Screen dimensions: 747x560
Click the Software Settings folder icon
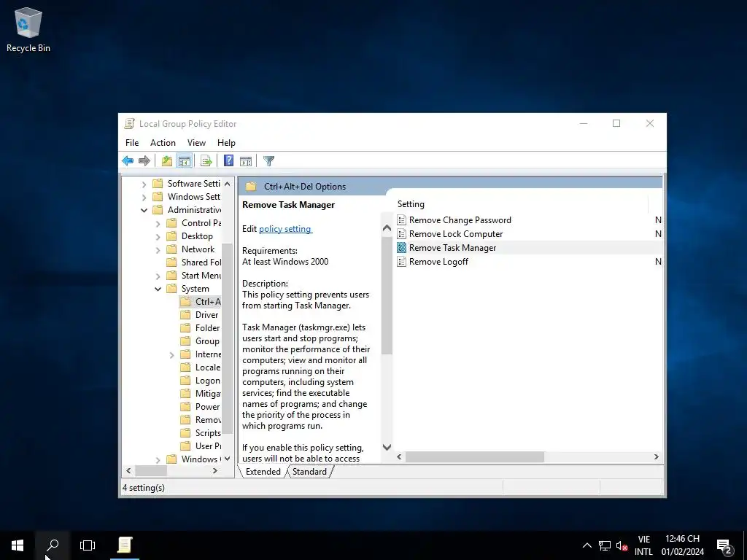[158, 183]
